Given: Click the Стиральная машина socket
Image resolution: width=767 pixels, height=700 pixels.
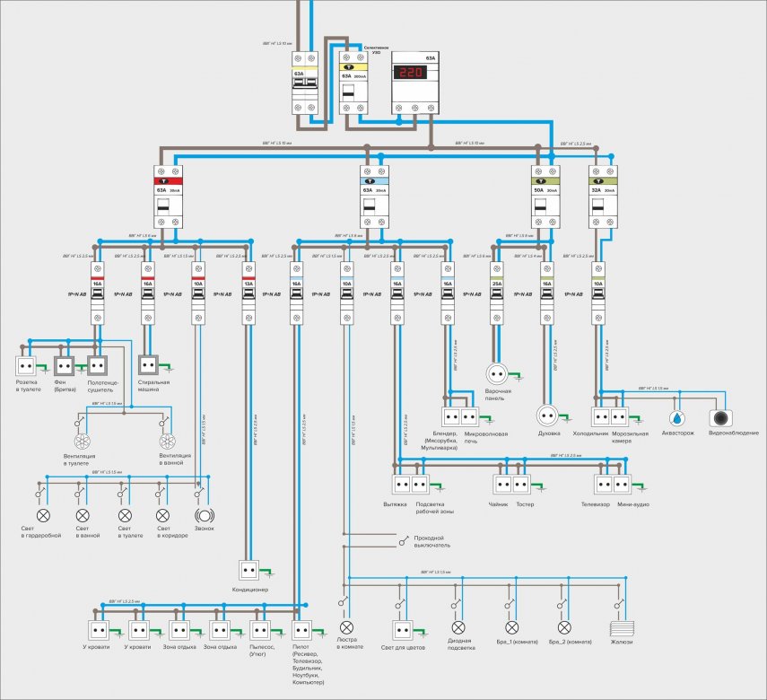Looking at the screenshot, I should tap(148, 365).
